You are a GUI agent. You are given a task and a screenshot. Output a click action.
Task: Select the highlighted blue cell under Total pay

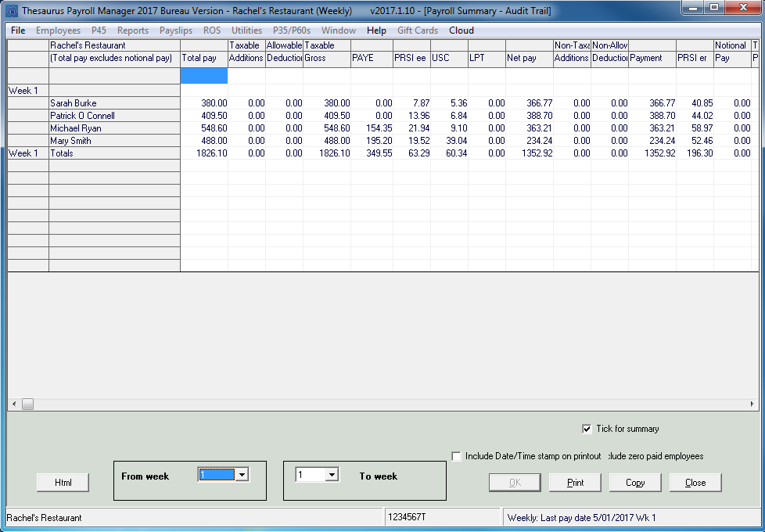[x=204, y=76]
